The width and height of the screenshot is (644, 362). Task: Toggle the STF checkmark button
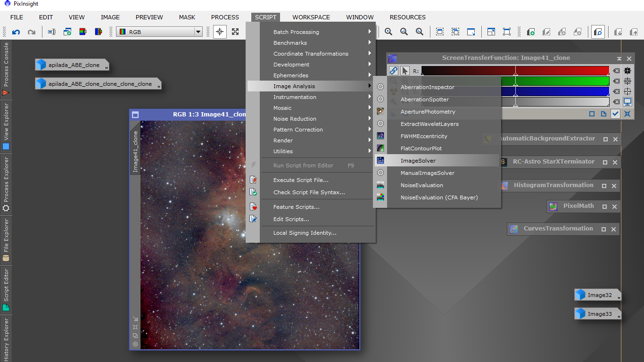pos(615,114)
